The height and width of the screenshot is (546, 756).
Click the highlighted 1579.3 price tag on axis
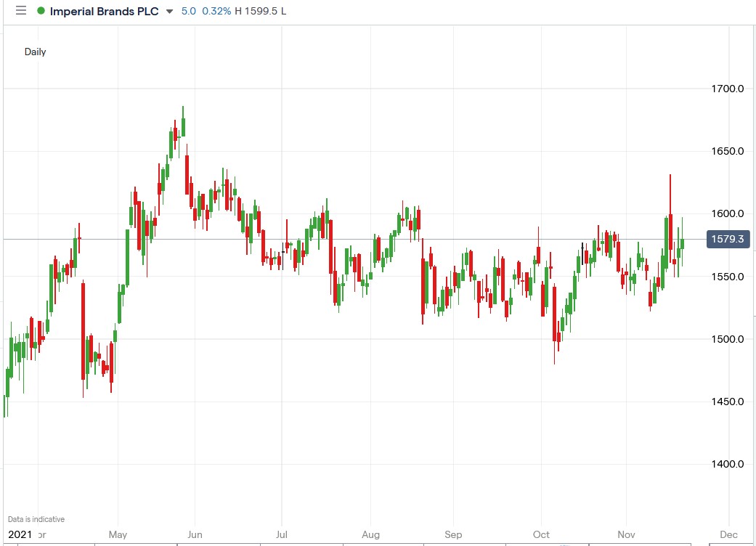[x=728, y=239]
